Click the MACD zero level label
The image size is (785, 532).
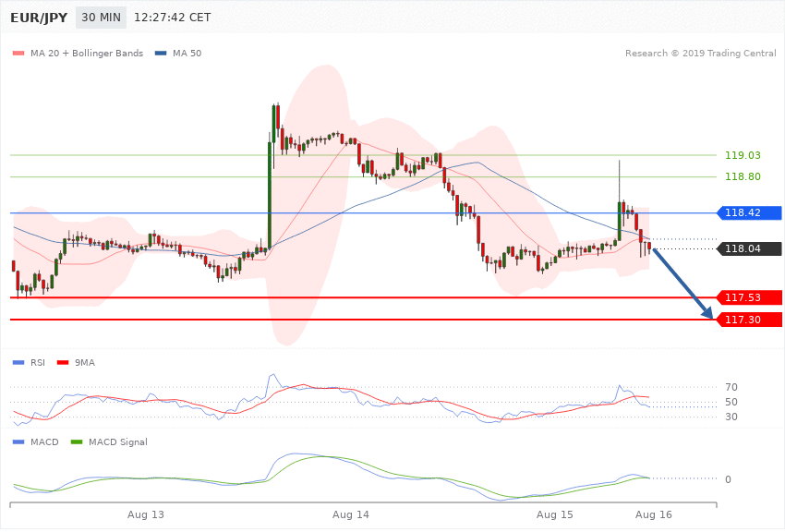(728, 479)
